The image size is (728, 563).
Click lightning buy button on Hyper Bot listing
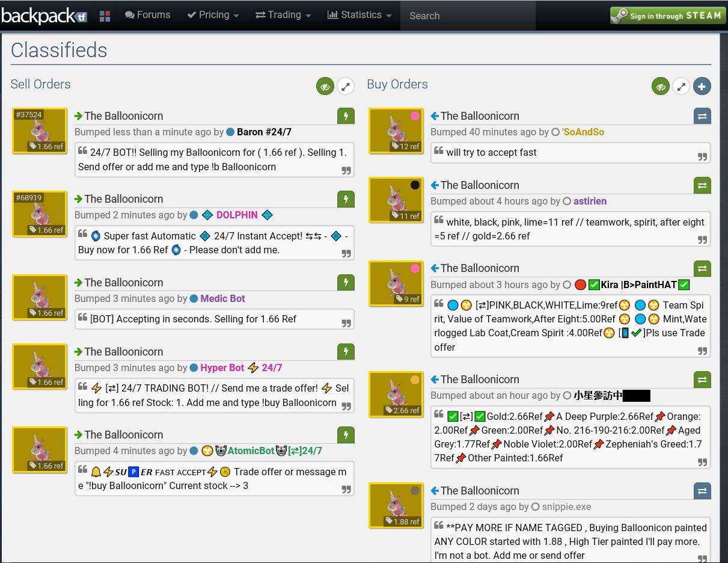346,352
